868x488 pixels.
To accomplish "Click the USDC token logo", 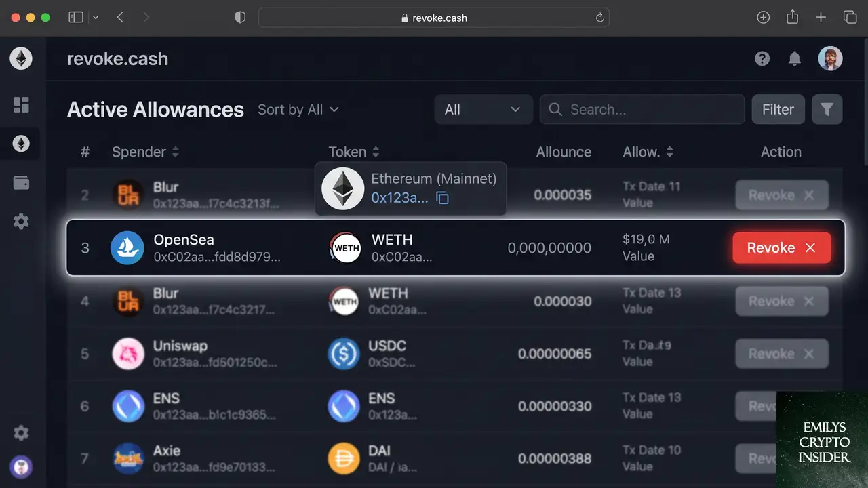I will (344, 354).
